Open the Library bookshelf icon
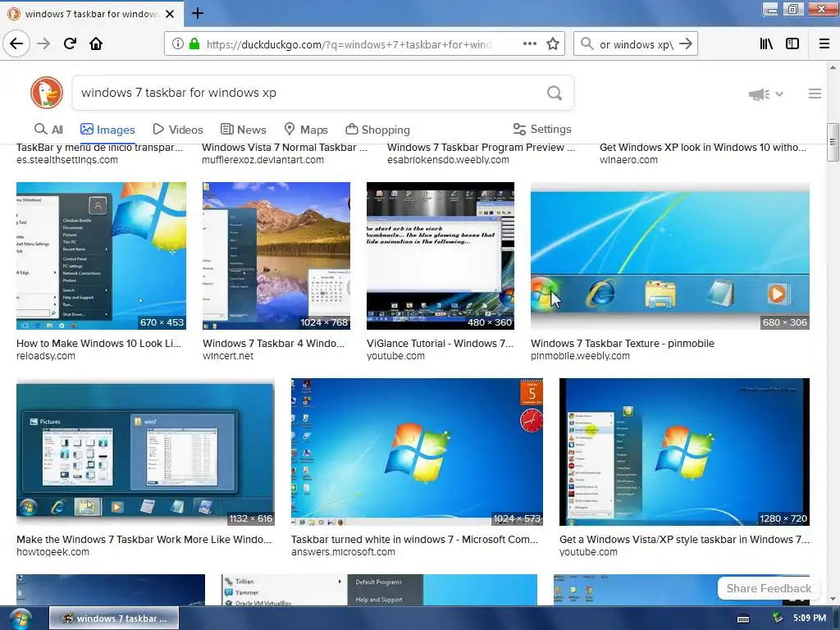 point(766,43)
